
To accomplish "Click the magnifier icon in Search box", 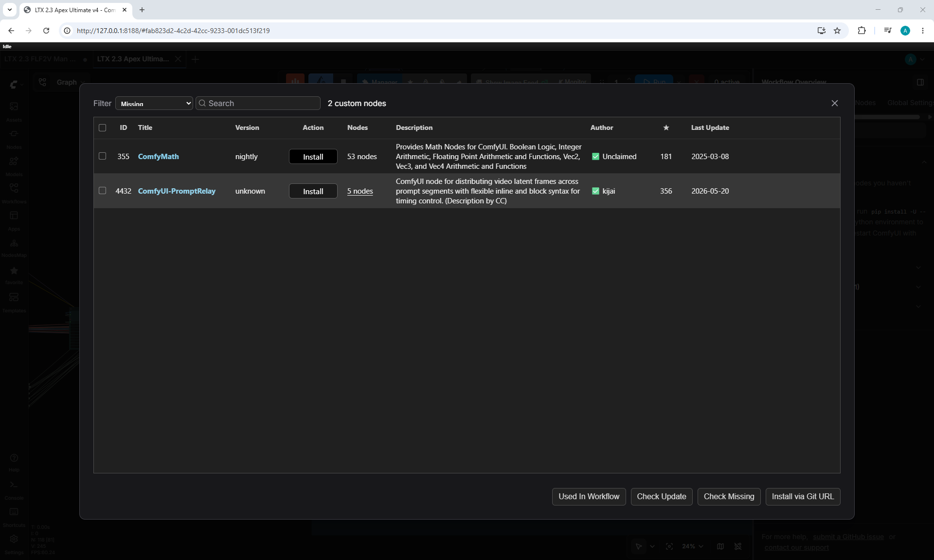I will pos(202,103).
